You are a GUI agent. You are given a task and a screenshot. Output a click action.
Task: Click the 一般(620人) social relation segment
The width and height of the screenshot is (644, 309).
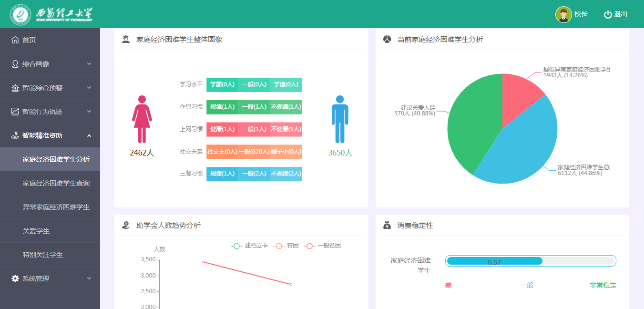[x=254, y=152]
